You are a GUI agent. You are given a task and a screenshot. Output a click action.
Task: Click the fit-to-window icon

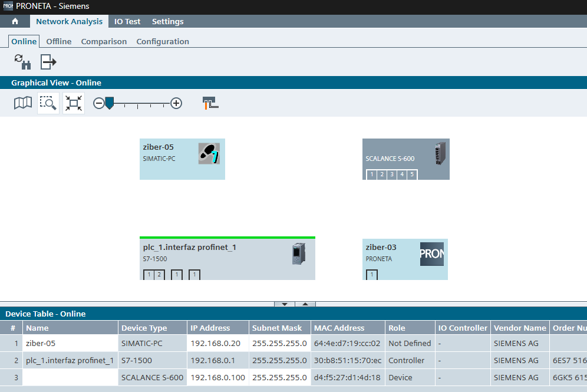tap(74, 103)
